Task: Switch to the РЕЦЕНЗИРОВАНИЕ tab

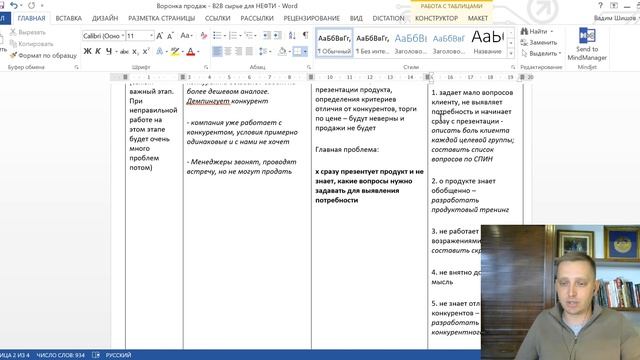Action: (x=311, y=18)
